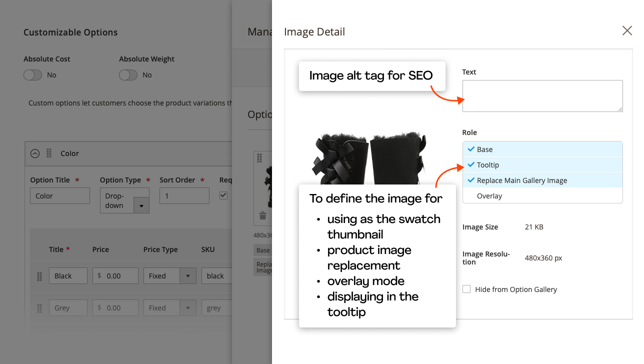Open the Price Type dropdown for Grey
The image size is (644, 364).
187,307
